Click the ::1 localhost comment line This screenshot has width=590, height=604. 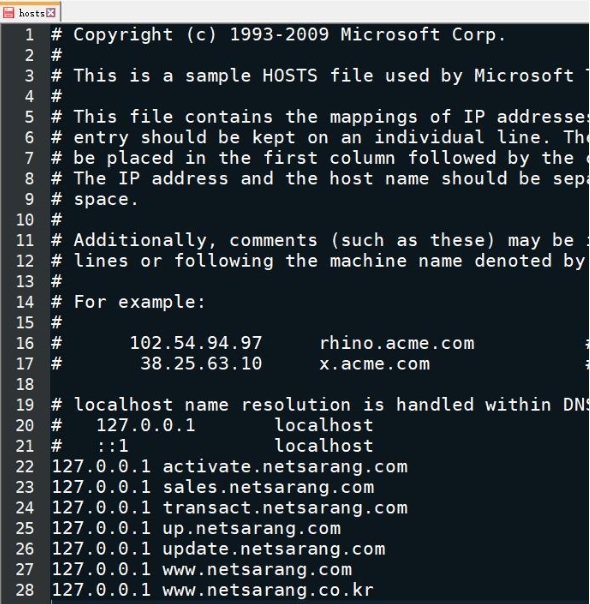[x=212, y=446]
